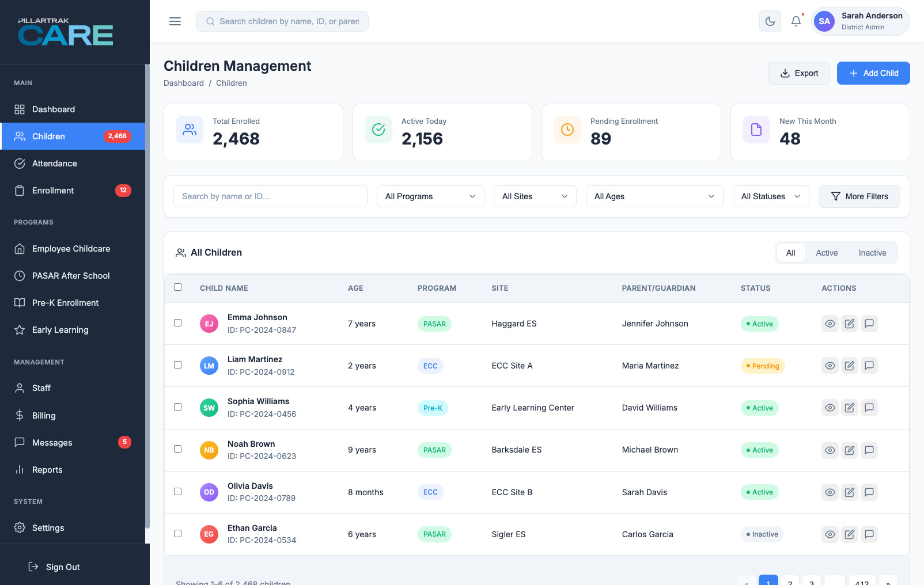Open Attendance in the sidebar
The image size is (924, 585).
pyautogui.click(x=55, y=164)
